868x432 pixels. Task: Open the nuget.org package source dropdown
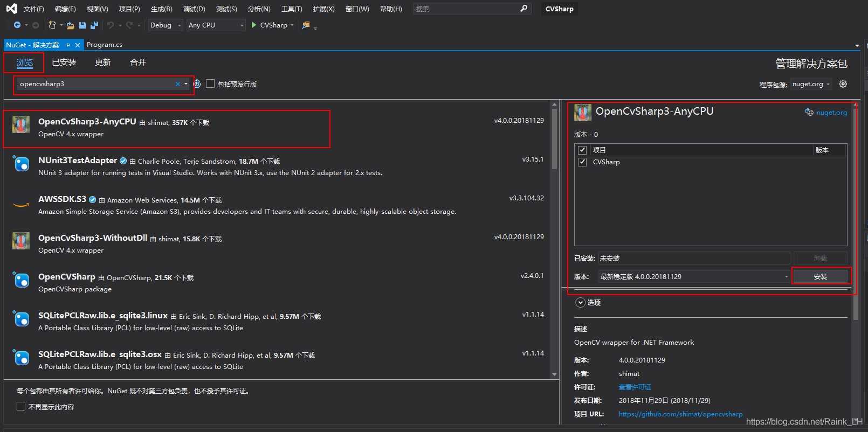pos(811,84)
